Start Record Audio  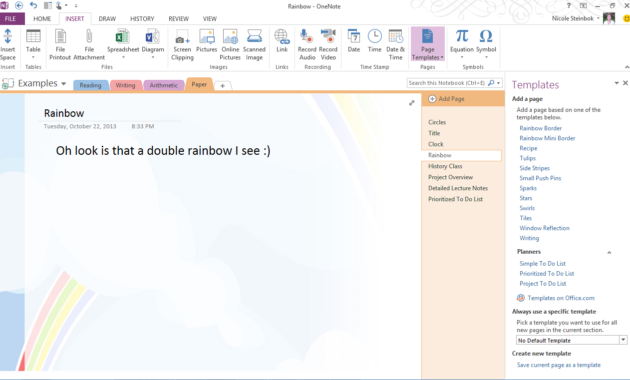(307, 44)
